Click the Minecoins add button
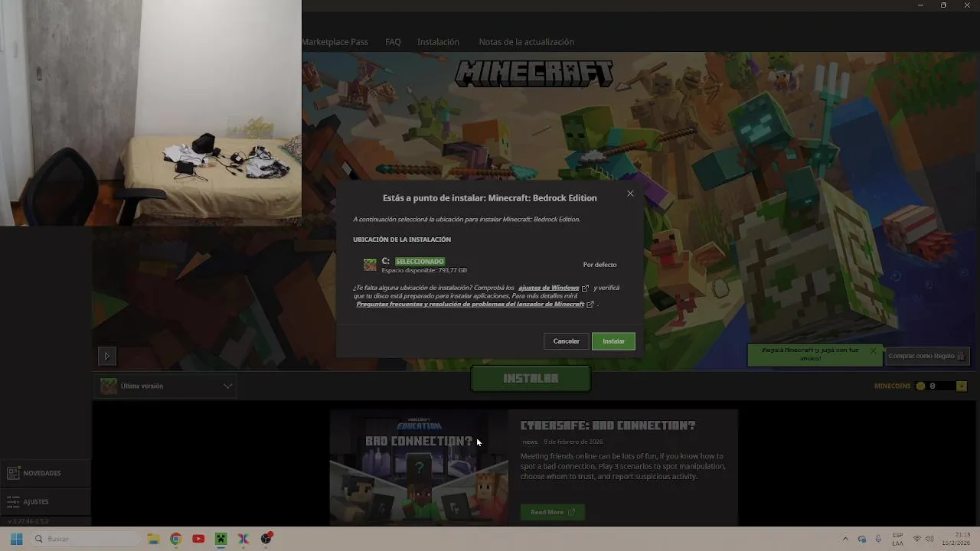This screenshot has height=551, width=980. pyautogui.click(x=962, y=386)
